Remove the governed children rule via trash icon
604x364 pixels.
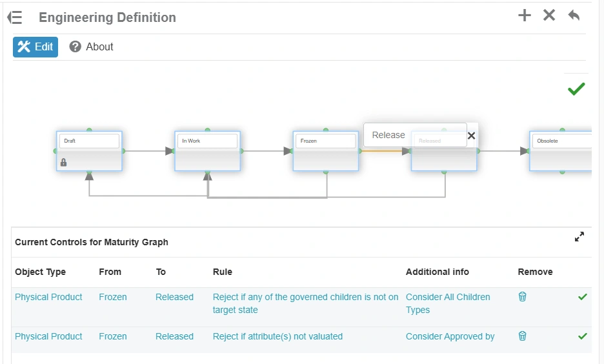pos(523,297)
